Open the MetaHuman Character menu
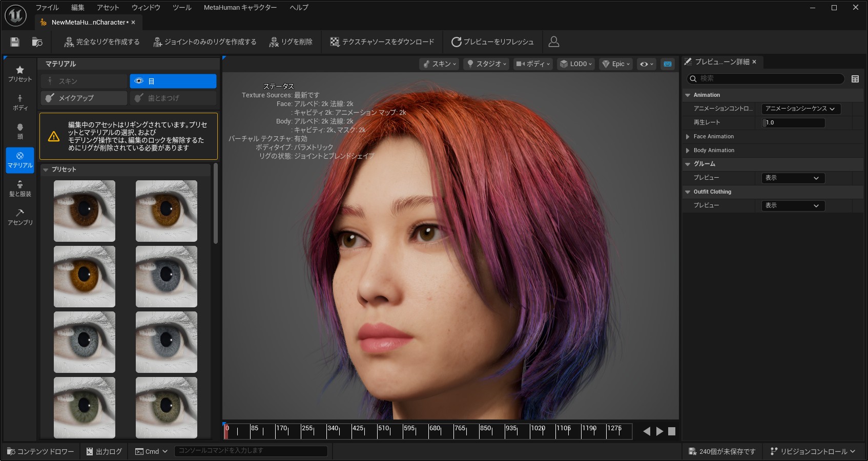Image resolution: width=868 pixels, height=461 pixels. 240,8
